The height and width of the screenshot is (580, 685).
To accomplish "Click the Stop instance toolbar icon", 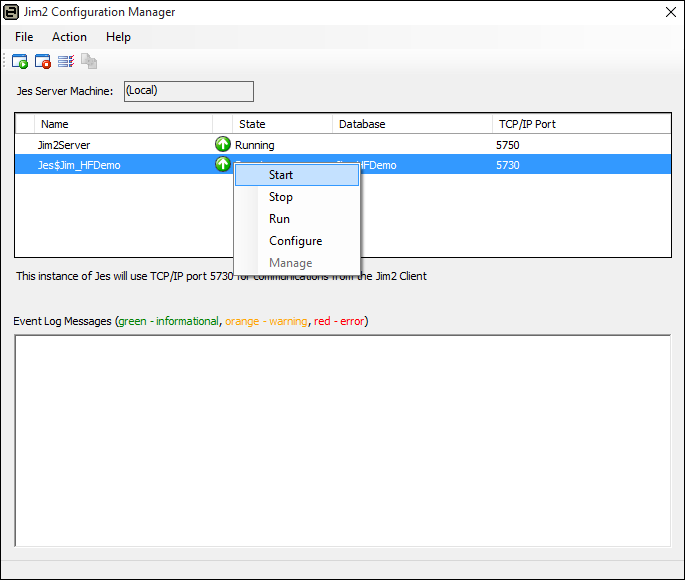I will coord(43,61).
